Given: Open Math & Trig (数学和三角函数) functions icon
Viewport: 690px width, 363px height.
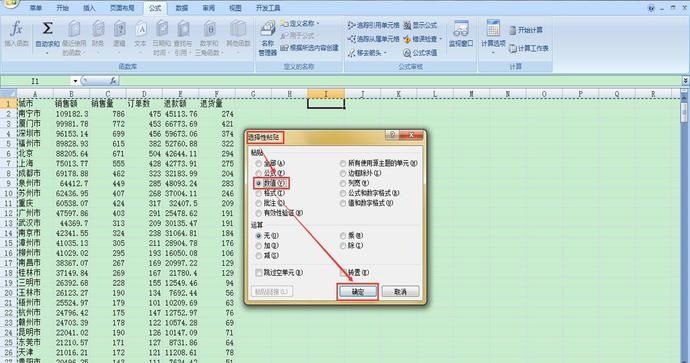Looking at the screenshot, I should click(209, 29).
